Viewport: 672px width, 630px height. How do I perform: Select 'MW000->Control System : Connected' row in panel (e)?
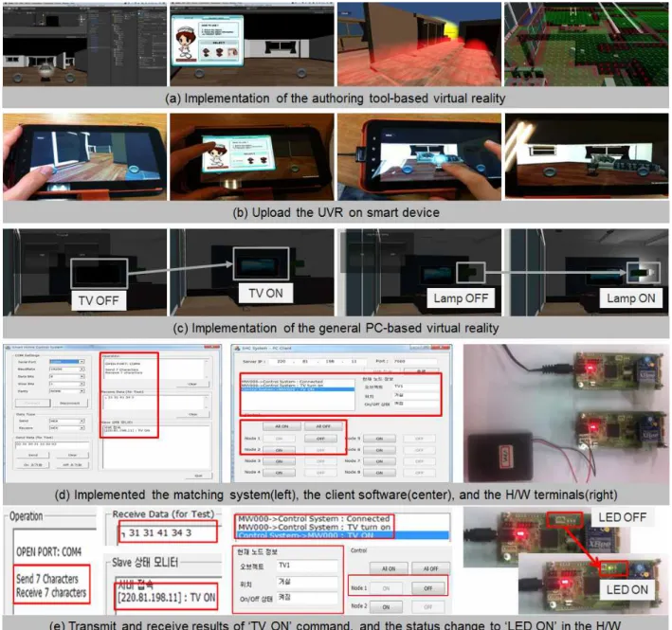click(314, 518)
